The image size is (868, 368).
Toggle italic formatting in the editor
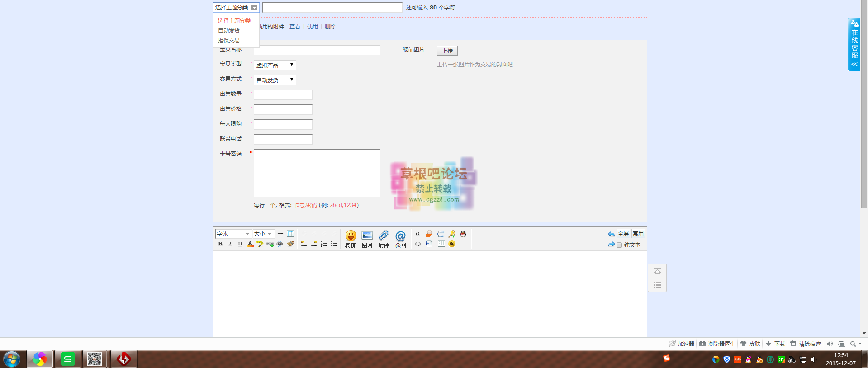tap(230, 244)
